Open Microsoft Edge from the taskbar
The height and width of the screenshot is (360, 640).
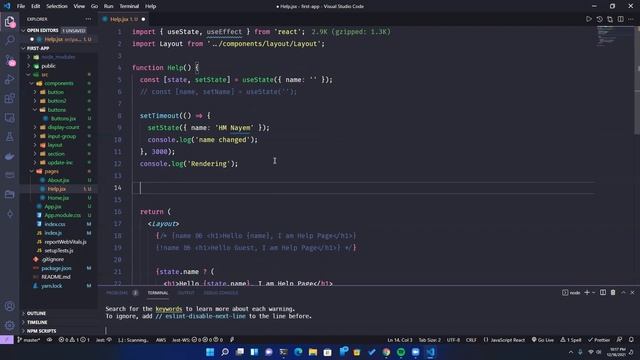point(298,352)
